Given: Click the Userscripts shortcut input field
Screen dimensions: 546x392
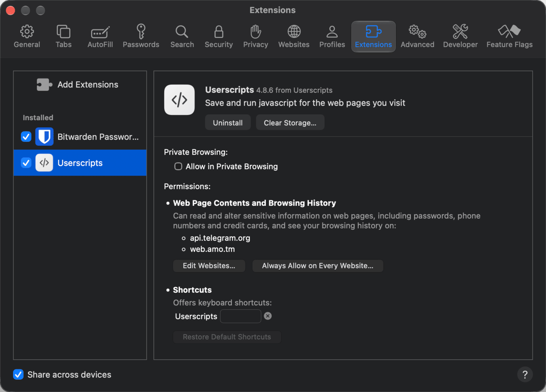Looking at the screenshot, I should click(x=241, y=316).
